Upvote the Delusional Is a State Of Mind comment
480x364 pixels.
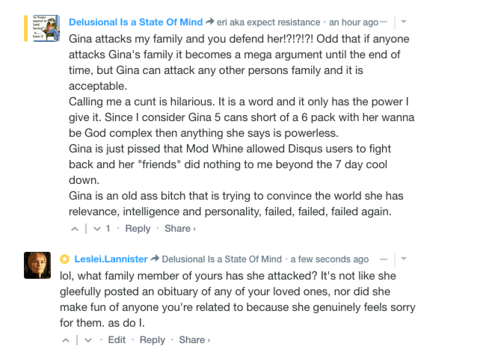pyautogui.click(x=75, y=229)
